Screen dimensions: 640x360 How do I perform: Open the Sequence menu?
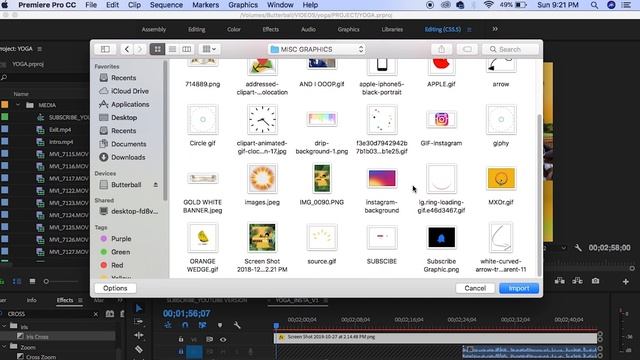166,5
